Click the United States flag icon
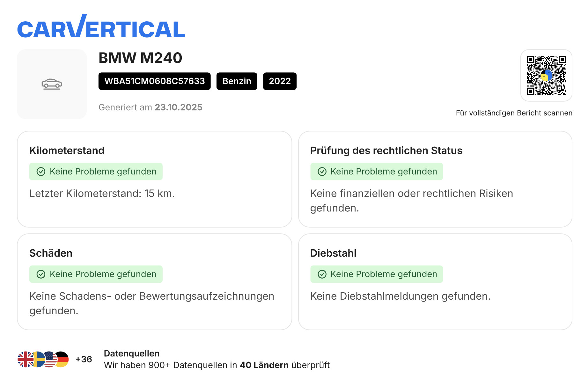588x387 pixels. [x=50, y=360]
